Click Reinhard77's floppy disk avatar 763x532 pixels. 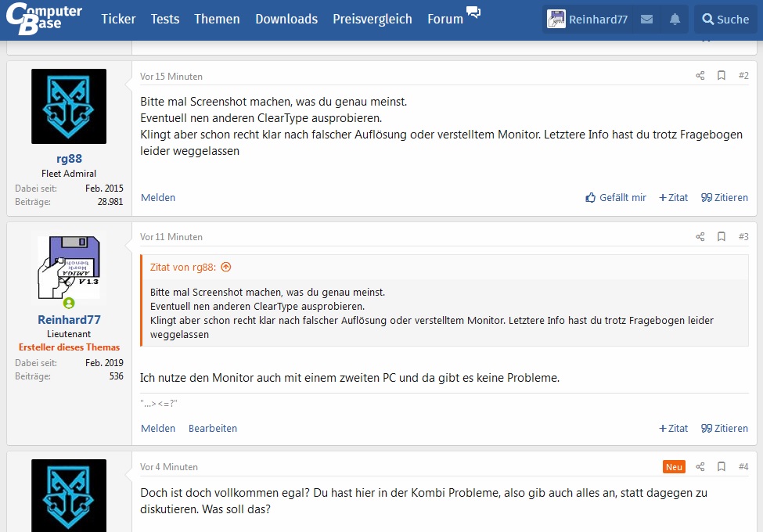69,266
